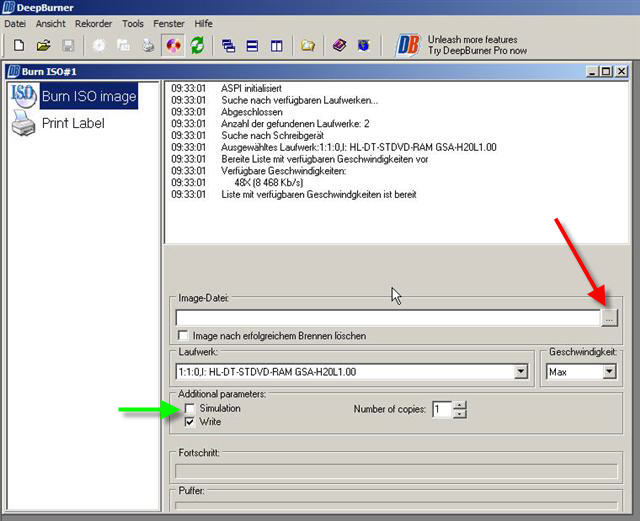Open the Hilfe menu
This screenshot has height=521, width=640.
tap(203, 24)
